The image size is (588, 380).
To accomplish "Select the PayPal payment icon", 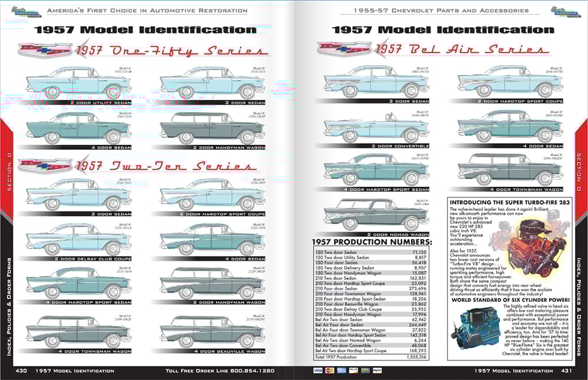I will tap(377, 370).
